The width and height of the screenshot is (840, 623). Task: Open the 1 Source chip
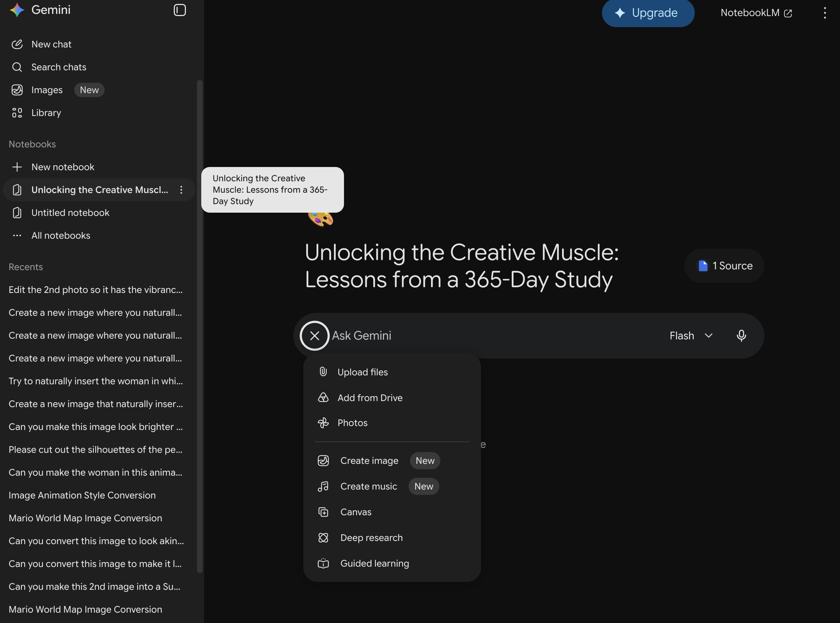click(724, 266)
